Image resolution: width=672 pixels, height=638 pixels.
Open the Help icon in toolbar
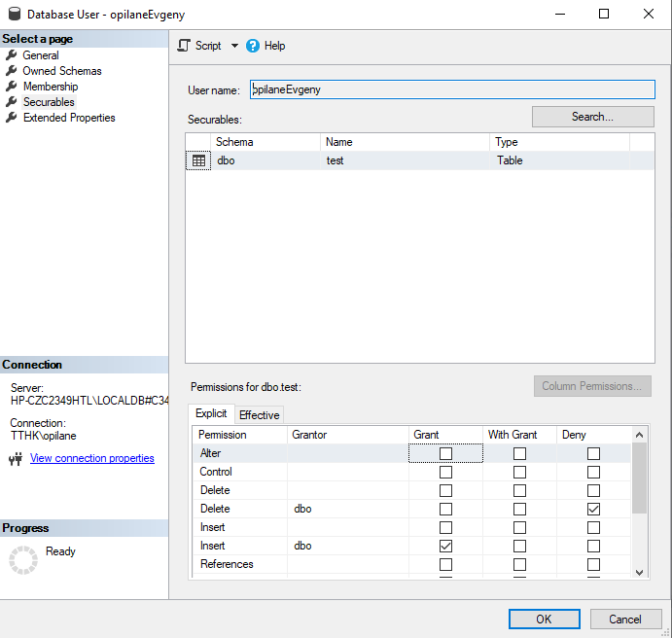click(253, 46)
